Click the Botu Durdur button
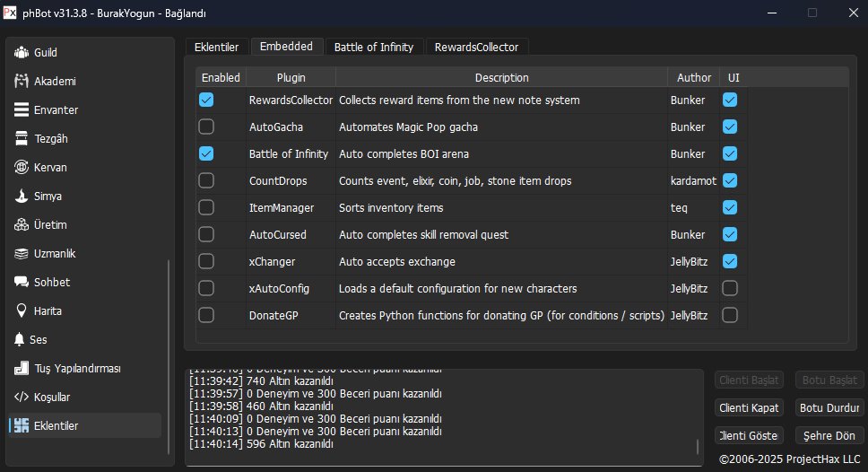Viewport: 868px width, 472px height. coord(829,407)
